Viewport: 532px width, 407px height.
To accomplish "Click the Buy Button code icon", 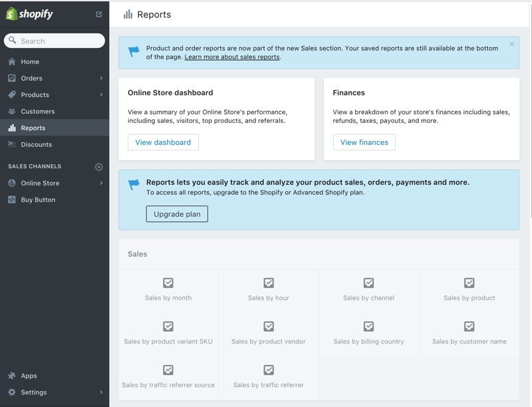I will (12, 200).
